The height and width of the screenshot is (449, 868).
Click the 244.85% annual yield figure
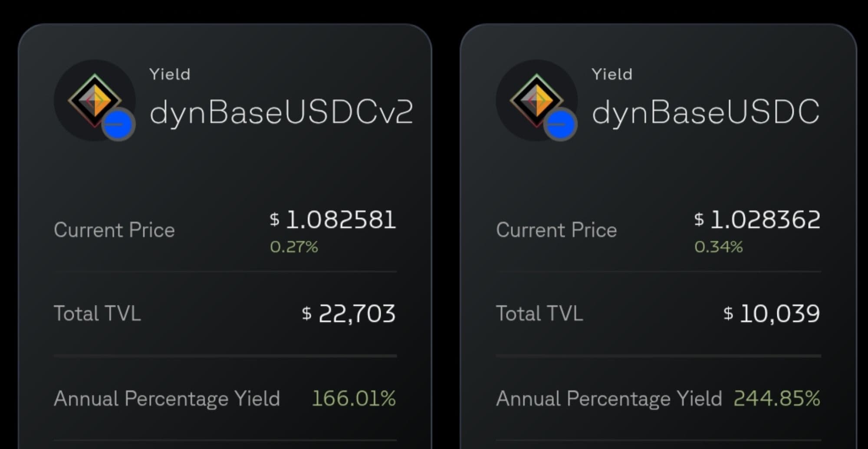tap(776, 398)
